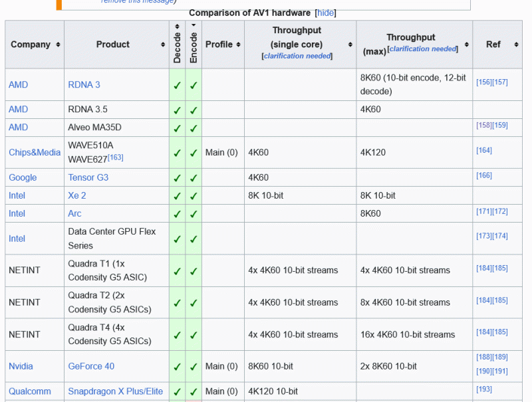The width and height of the screenshot is (532, 402).
Task: Select '2x 8K60 10-bit' cell
Action: 414,366
